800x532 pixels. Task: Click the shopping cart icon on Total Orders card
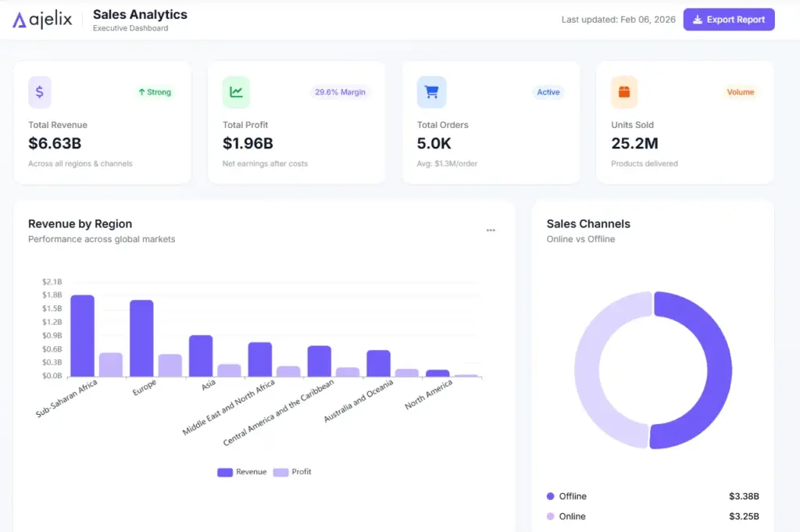point(432,92)
